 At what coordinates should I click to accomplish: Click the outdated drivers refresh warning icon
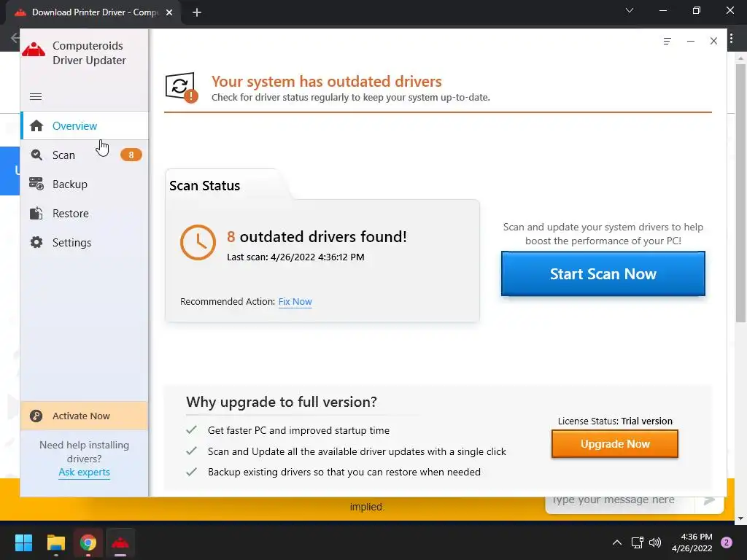point(182,87)
